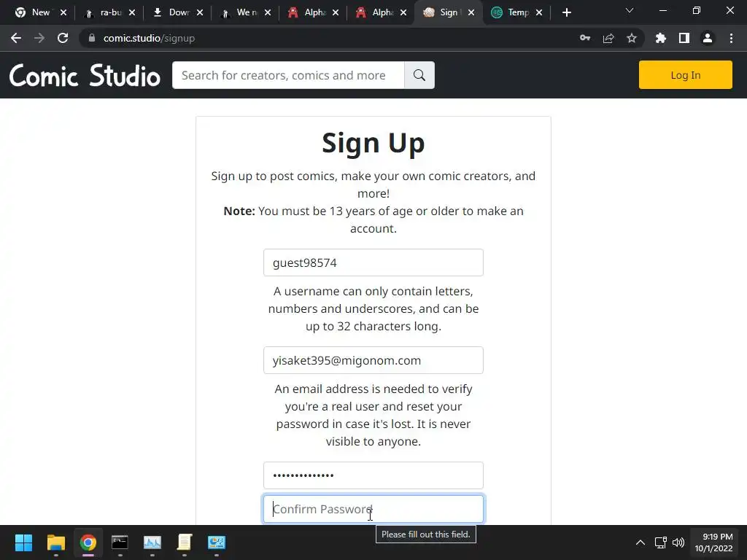
Task: Go back with browser back arrow
Action: [x=16, y=38]
